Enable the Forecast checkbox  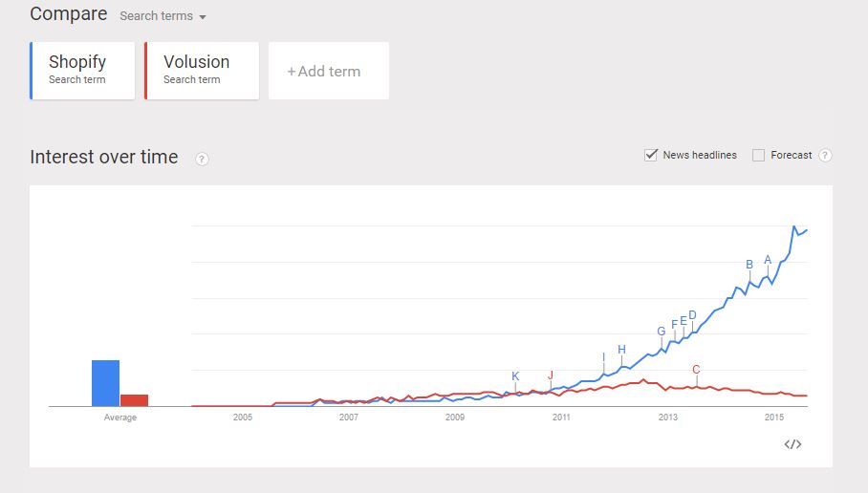point(758,156)
